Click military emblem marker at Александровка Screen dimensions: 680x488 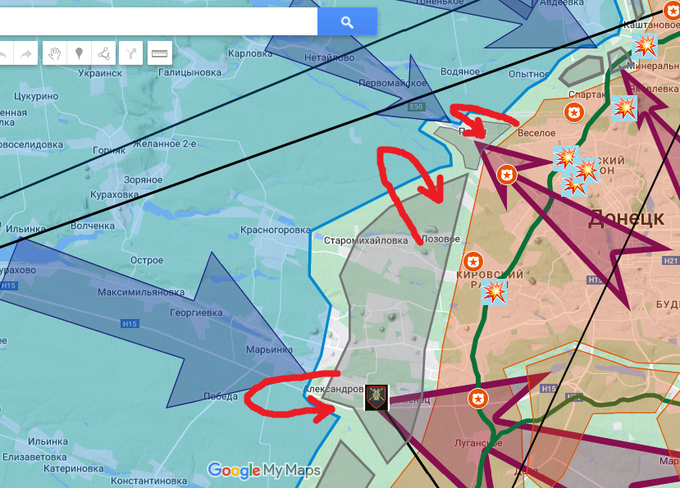(x=376, y=397)
